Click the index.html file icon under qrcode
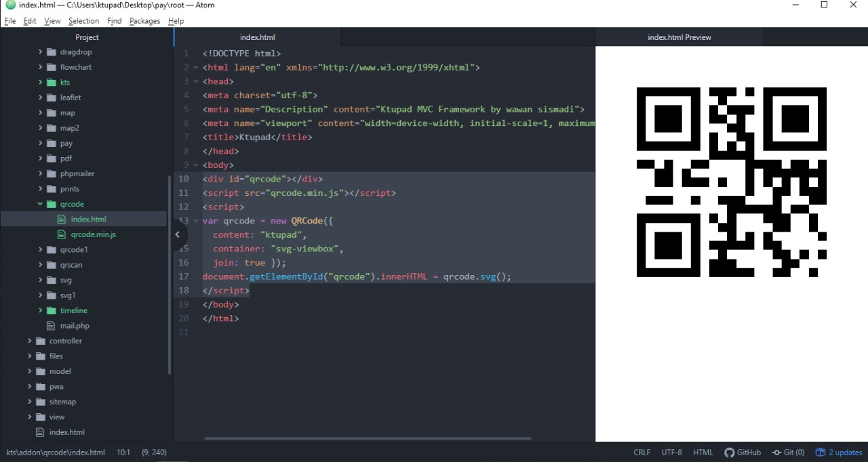The width and height of the screenshot is (868, 462). coord(62,219)
